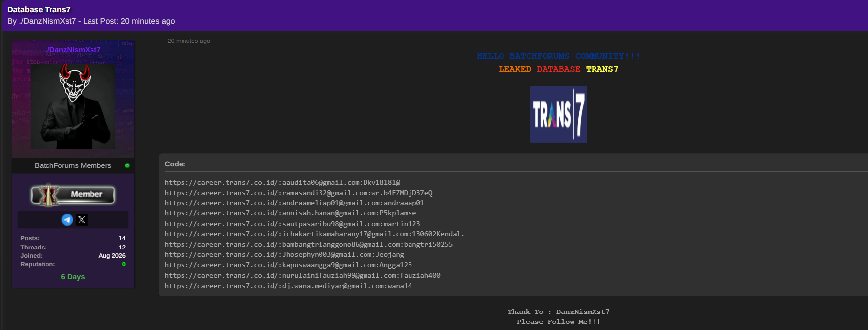This screenshot has width=868, height=330.
Task: Click the Member rank badge
Action: [73, 195]
